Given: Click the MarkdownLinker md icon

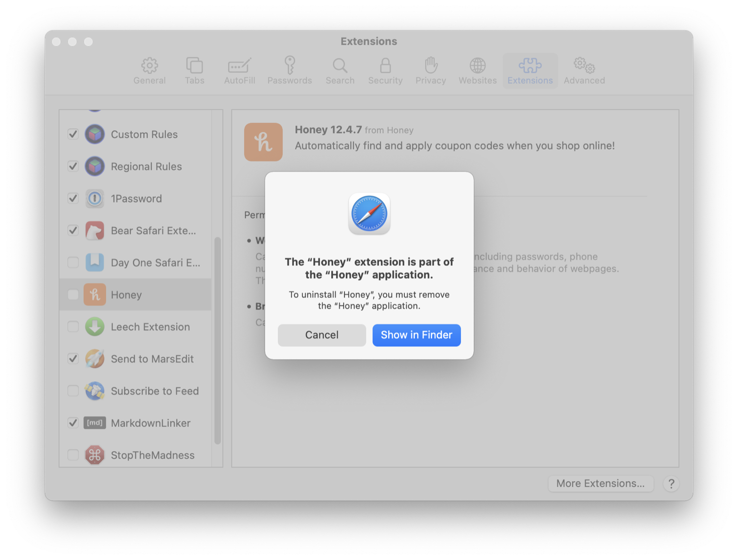Looking at the screenshot, I should [94, 423].
